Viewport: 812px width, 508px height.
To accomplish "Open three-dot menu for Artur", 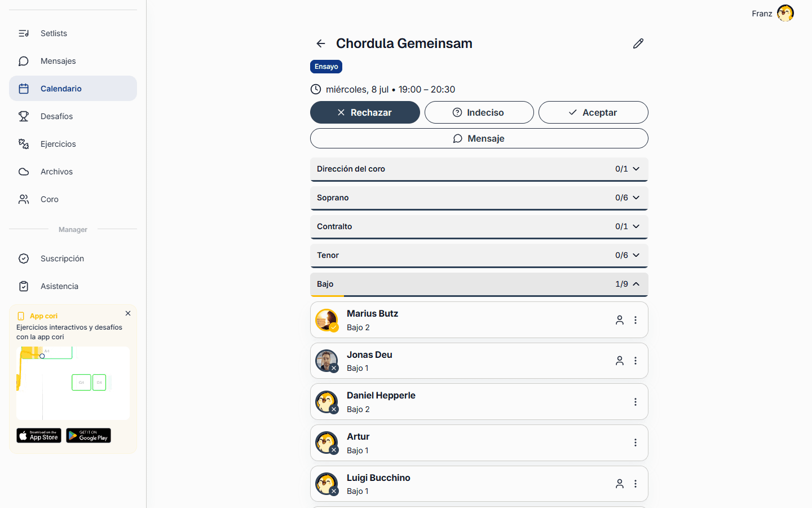I will pos(636,443).
